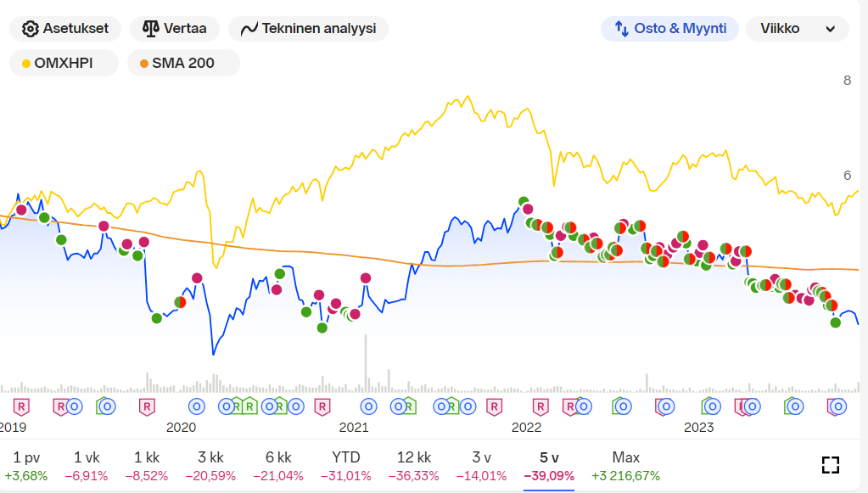Click the pink R marker just right of 2022
The height and width of the screenshot is (493, 868).
point(540,407)
